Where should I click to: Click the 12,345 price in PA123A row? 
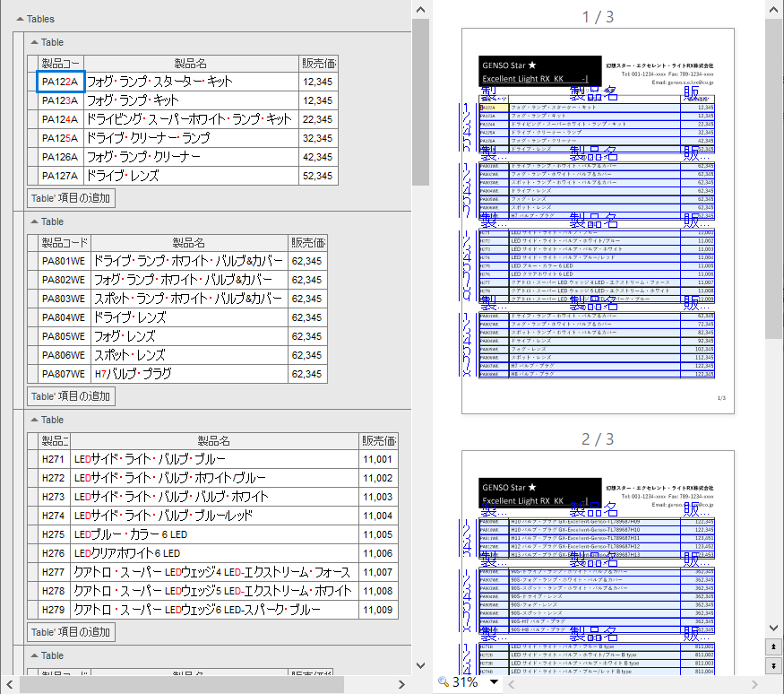tap(318, 100)
